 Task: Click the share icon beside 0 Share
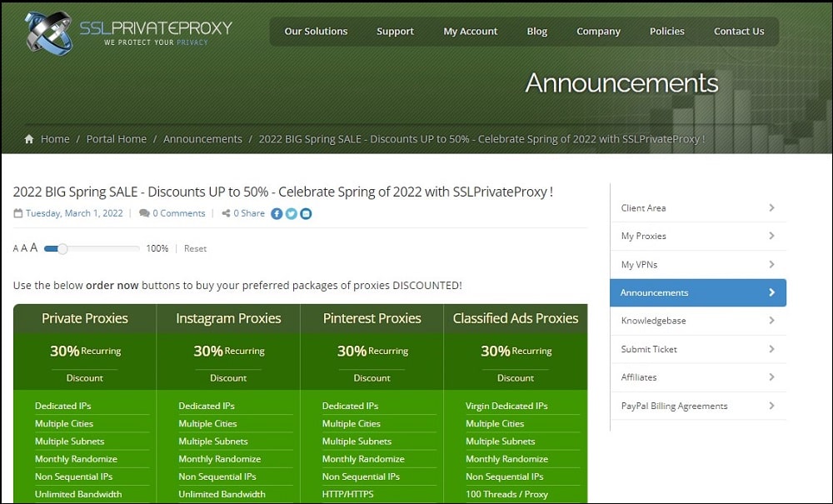coord(226,213)
